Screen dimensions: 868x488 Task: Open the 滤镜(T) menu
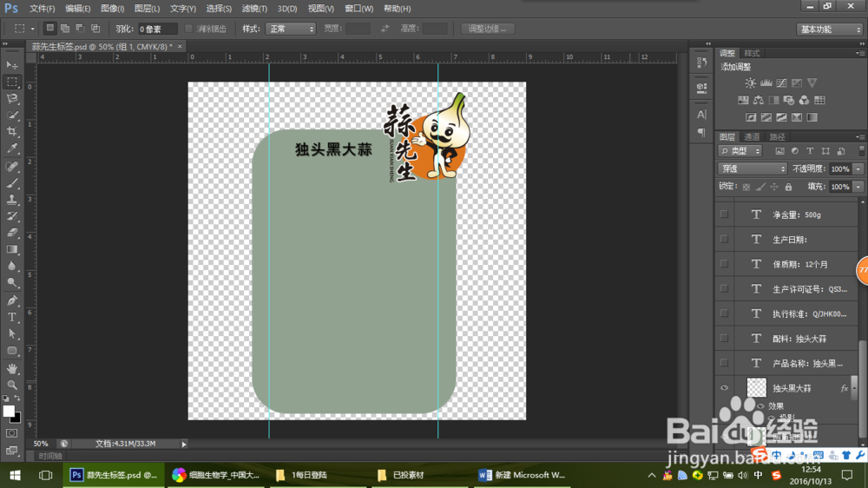tap(254, 9)
